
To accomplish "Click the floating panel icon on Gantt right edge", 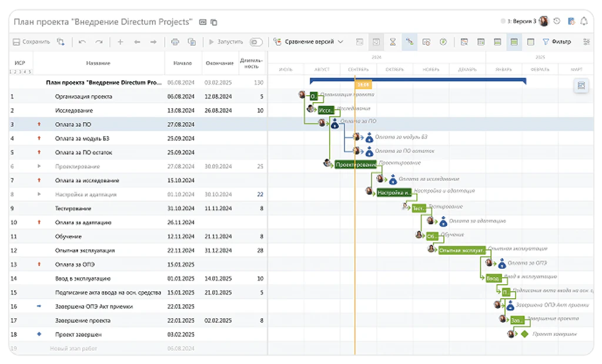I will click(581, 86).
